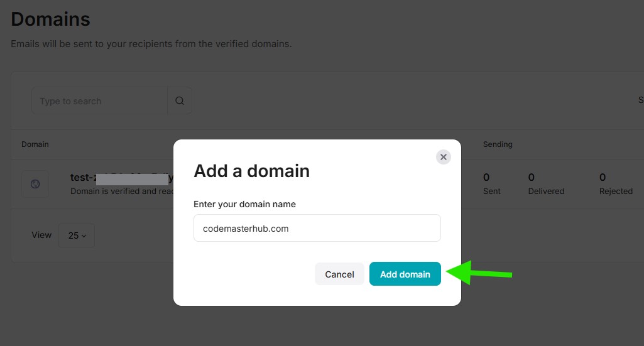
Task: Click the verified domains description text
Action: tap(151, 44)
